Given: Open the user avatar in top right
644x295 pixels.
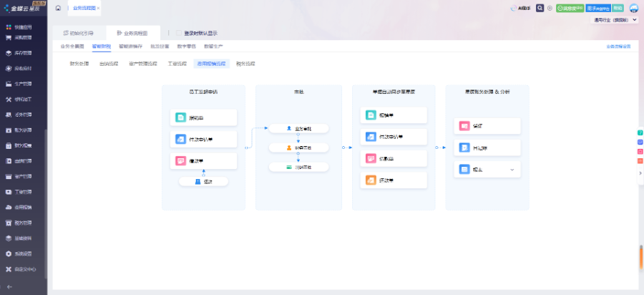Looking at the screenshot, I should (x=634, y=8).
